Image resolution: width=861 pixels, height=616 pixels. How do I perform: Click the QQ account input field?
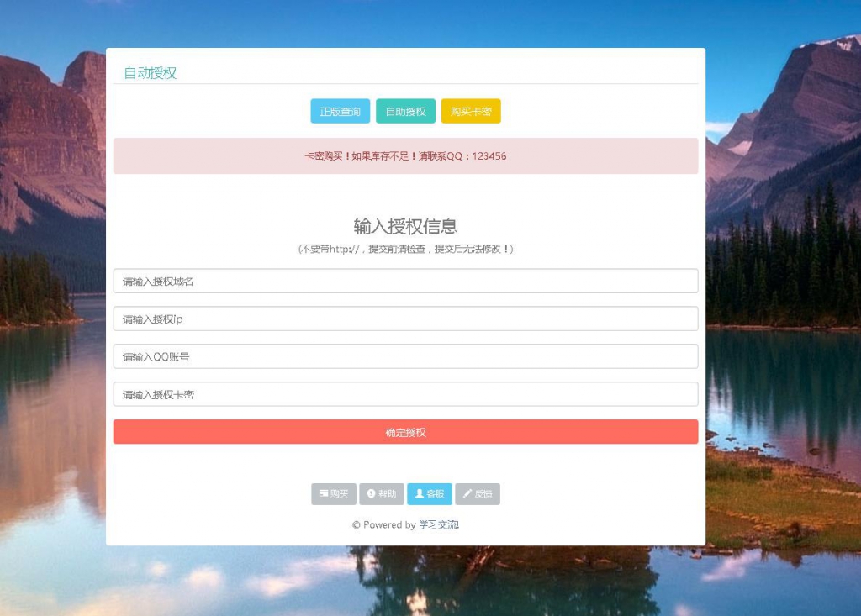tap(405, 355)
